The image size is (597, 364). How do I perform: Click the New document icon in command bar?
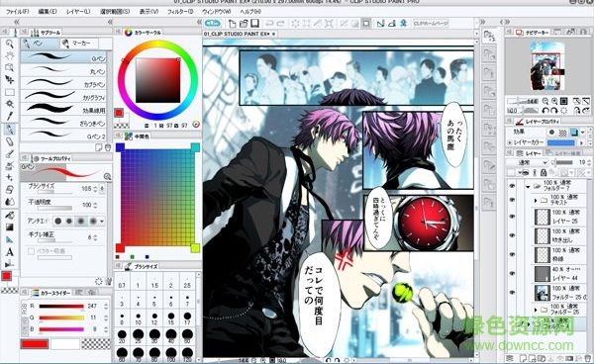coord(232,24)
